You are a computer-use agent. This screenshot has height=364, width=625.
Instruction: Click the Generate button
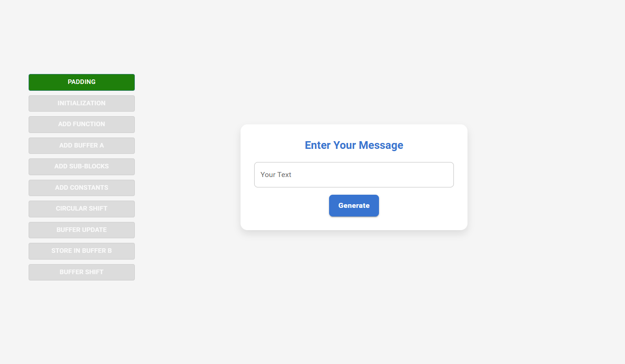point(354,206)
